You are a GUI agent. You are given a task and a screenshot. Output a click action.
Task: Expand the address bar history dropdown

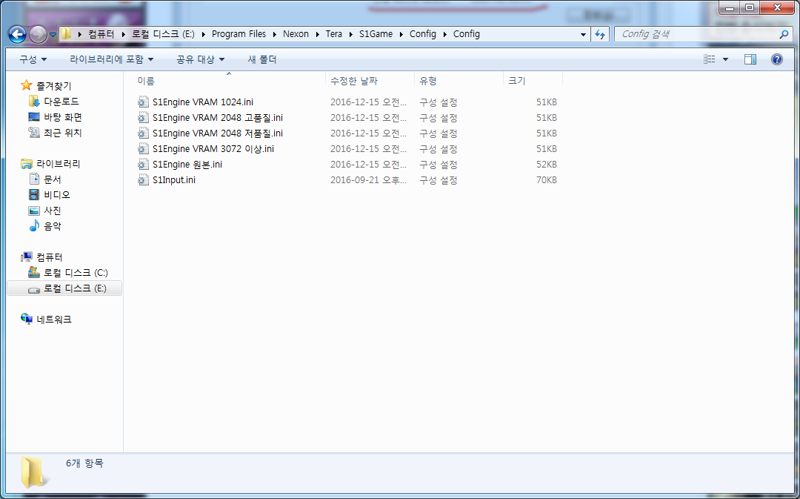pos(583,34)
